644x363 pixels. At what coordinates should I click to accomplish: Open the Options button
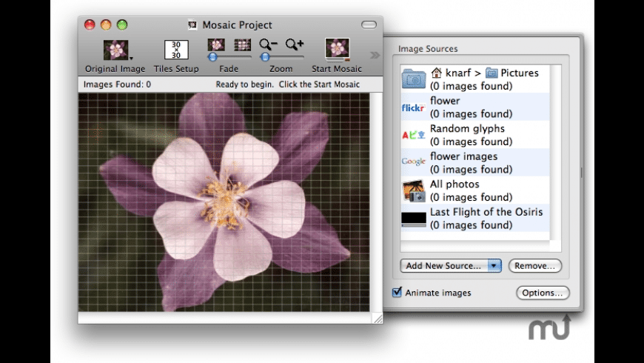tap(543, 293)
